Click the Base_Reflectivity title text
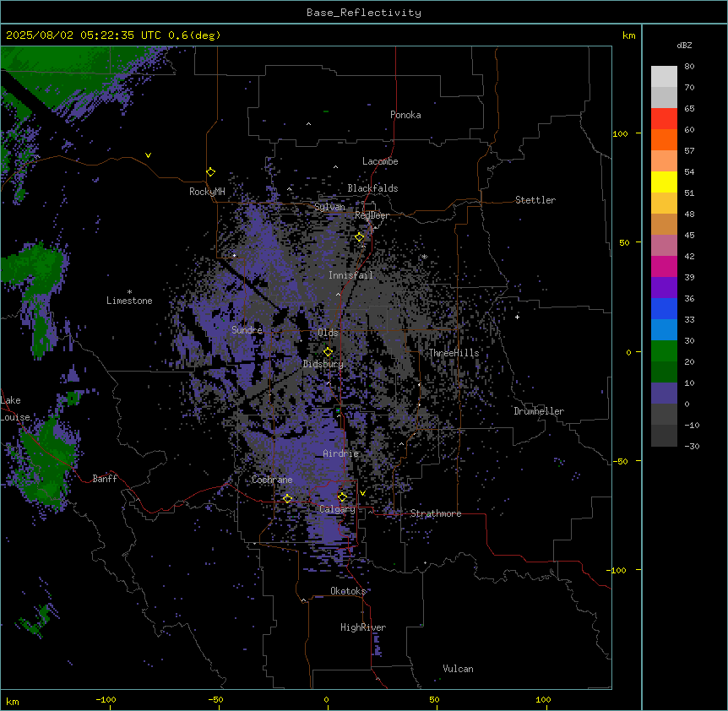This screenshot has width=728, height=711. click(364, 13)
